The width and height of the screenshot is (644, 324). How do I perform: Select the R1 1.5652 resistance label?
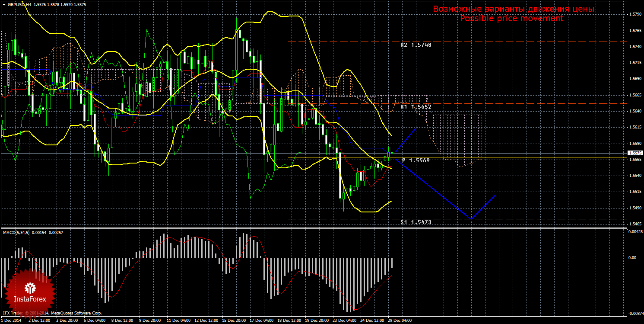pyautogui.click(x=416, y=106)
